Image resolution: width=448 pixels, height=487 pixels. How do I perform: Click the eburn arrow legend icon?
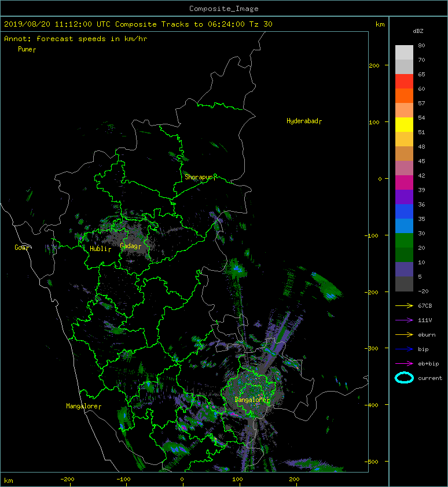coord(404,335)
